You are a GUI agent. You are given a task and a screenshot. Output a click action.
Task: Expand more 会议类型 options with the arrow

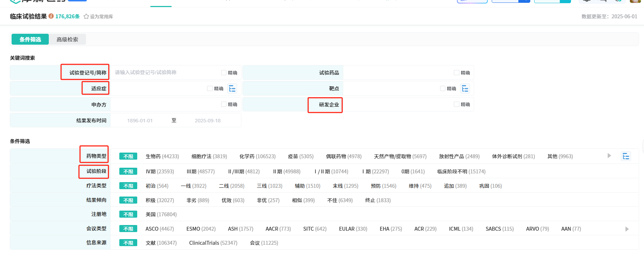click(x=627, y=229)
